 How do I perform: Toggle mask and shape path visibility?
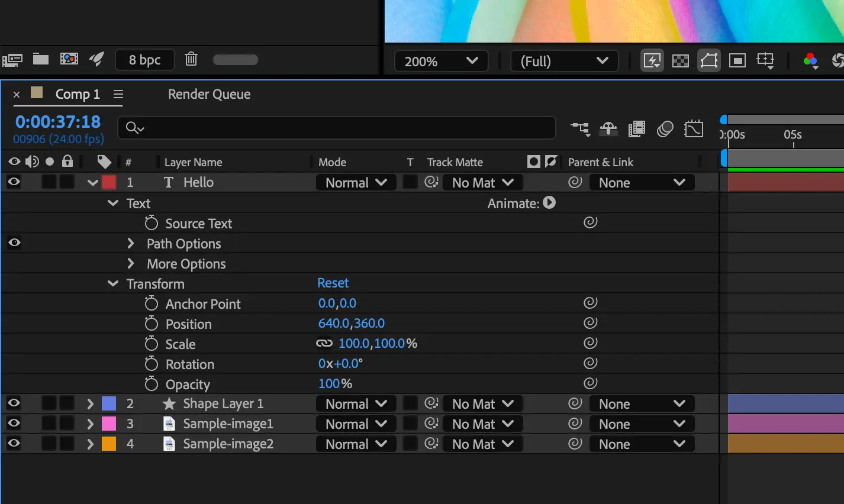point(708,61)
